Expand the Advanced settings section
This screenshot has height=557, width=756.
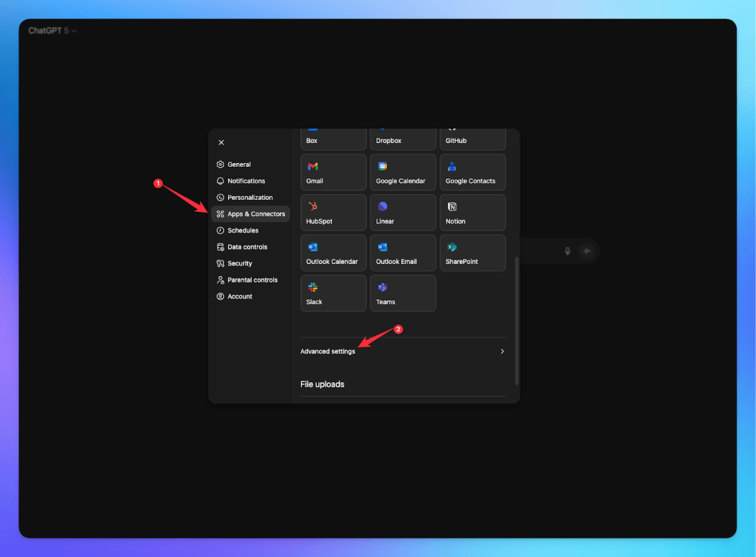pos(403,351)
